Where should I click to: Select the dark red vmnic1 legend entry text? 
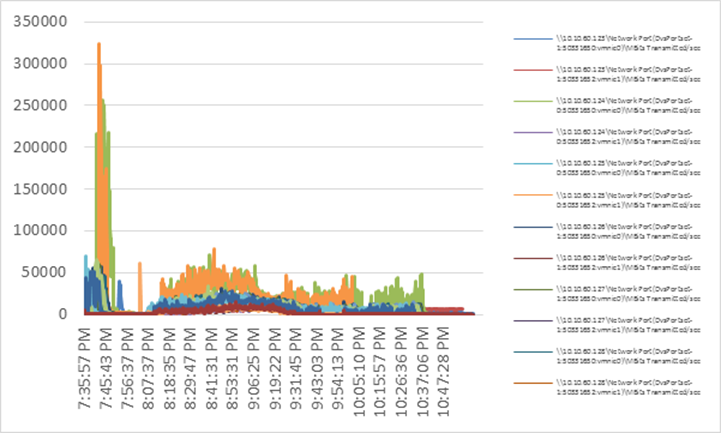coord(628,263)
